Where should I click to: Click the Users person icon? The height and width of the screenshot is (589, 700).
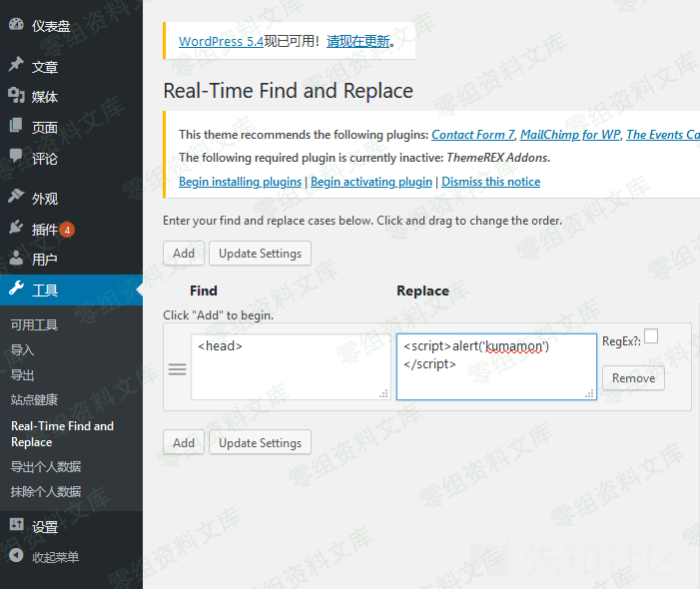click(x=16, y=259)
